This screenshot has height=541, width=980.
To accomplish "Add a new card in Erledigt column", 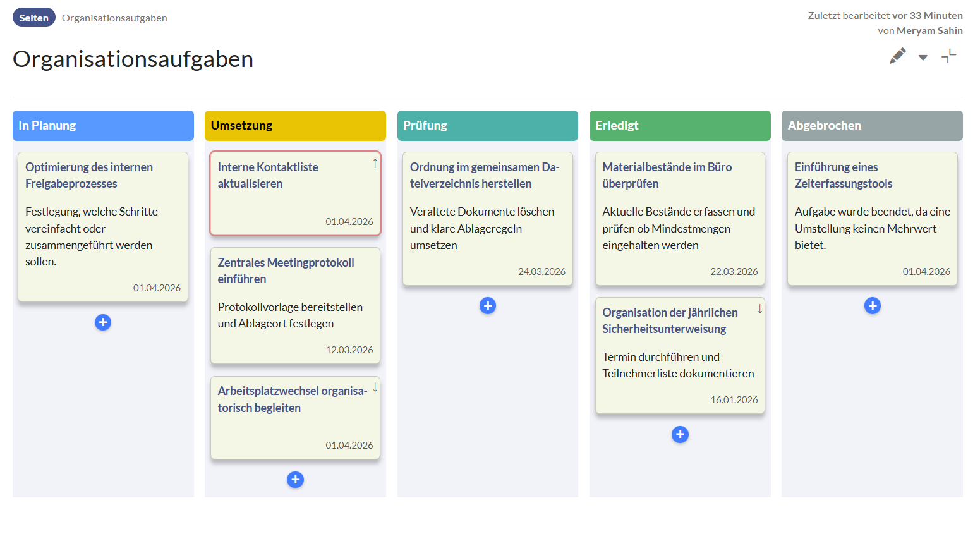I will pos(680,434).
